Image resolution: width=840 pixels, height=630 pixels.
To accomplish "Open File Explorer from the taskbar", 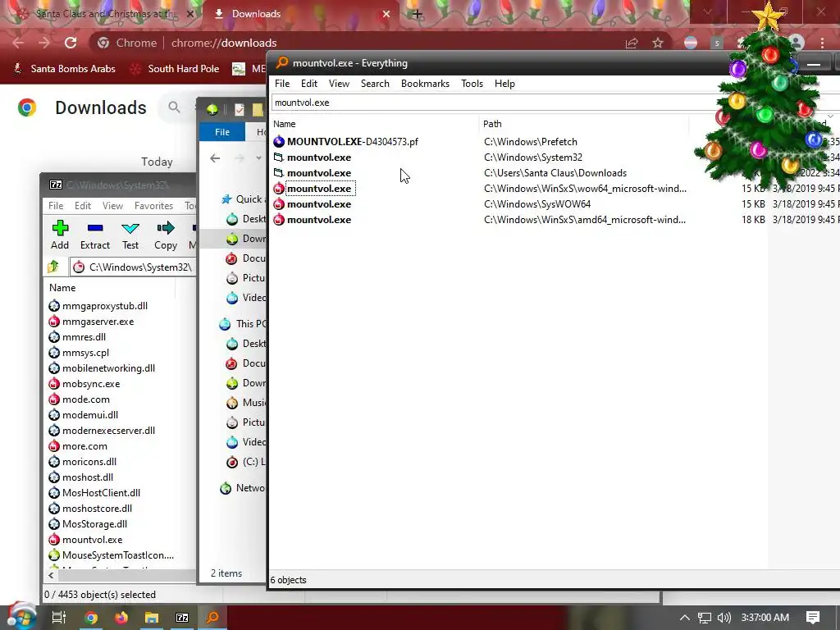I will coord(152,618).
